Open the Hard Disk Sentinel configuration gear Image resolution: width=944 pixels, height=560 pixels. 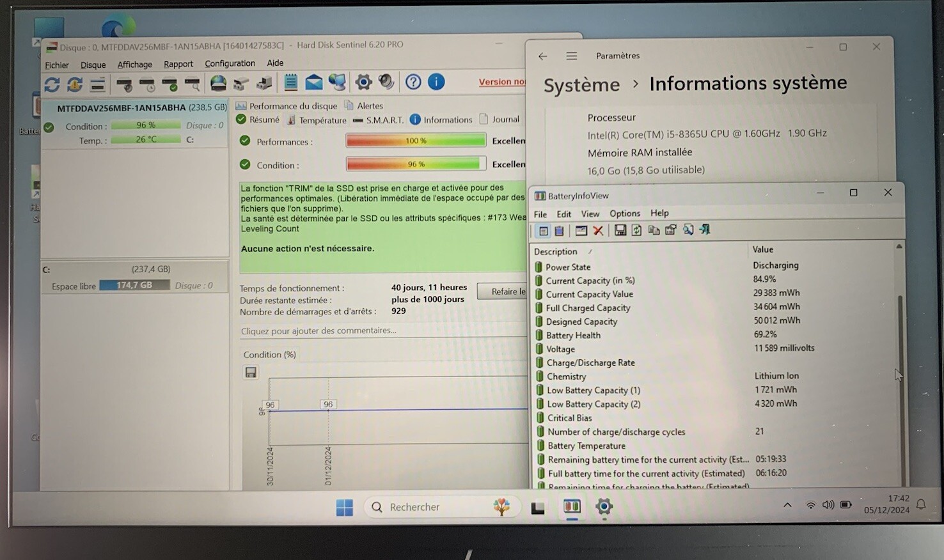click(x=363, y=82)
